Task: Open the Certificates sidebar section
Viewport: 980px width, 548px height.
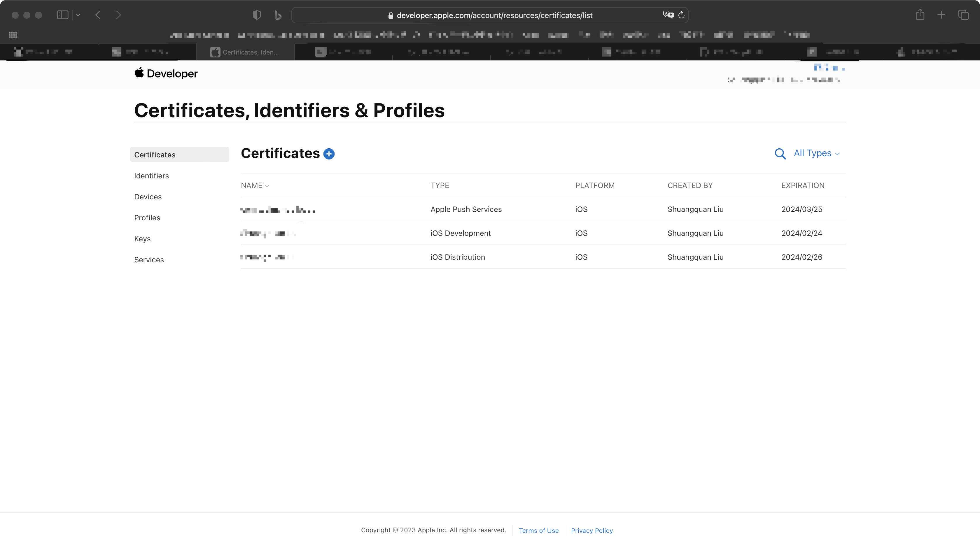Action: pyautogui.click(x=180, y=154)
